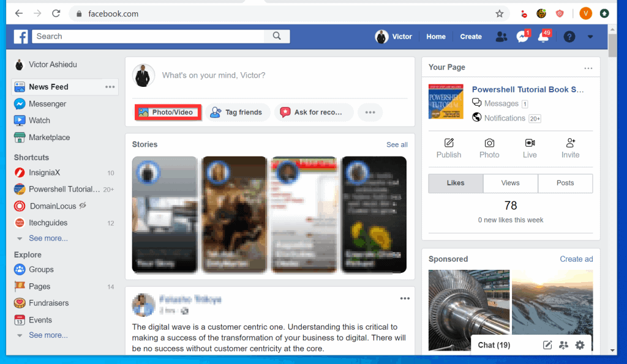This screenshot has width=627, height=364.
Task: Click Ask for recommendations button
Action: coord(313,113)
